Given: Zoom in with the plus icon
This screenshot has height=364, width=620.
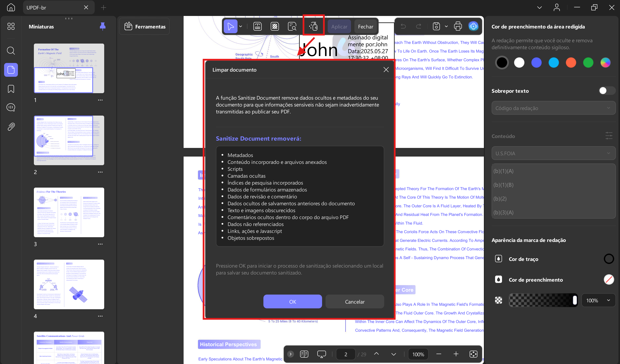Looking at the screenshot, I should coord(456,354).
